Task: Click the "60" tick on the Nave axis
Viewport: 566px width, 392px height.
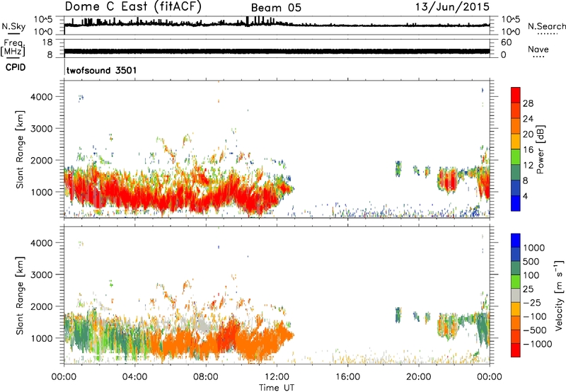Action: (x=507, y=42)
